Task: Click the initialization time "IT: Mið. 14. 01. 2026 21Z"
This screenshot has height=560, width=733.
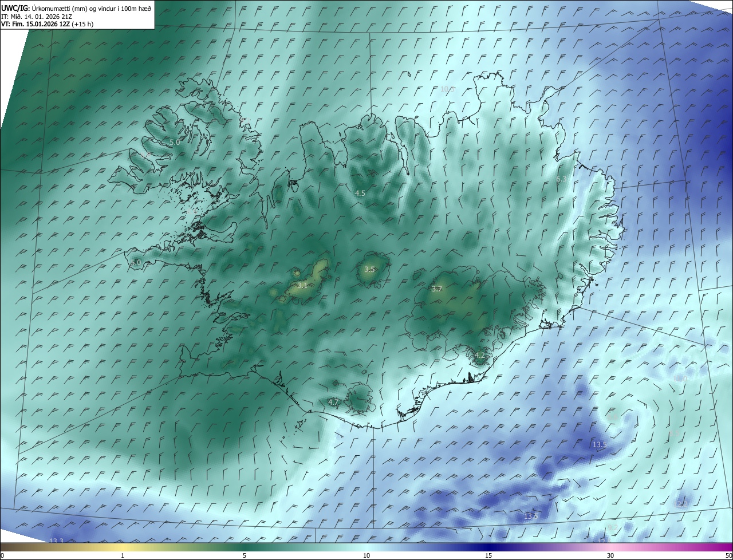Action: coord(36,17)
